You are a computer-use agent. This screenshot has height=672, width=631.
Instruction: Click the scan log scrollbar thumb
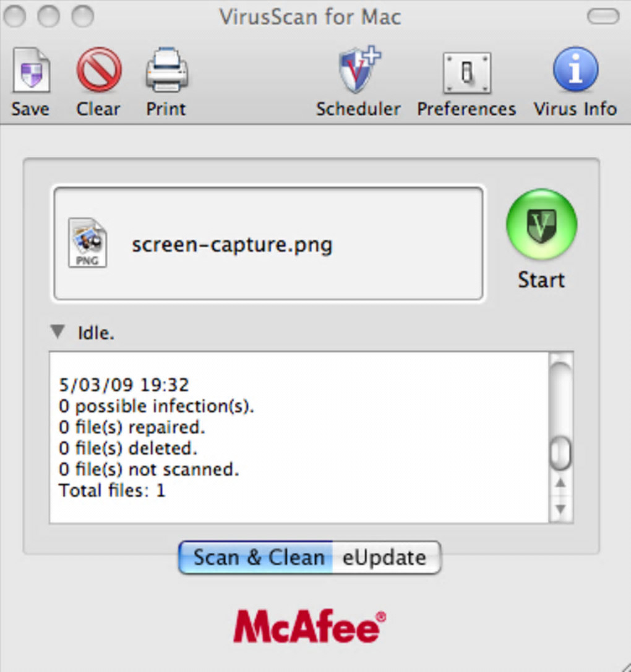point(560,454)
